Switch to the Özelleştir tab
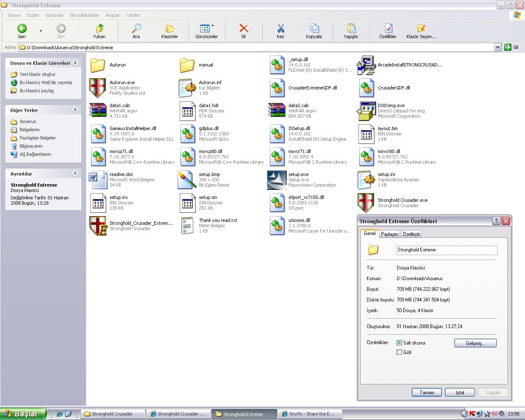525x420 pixels. pyautogui.click(x=411, y=234)
